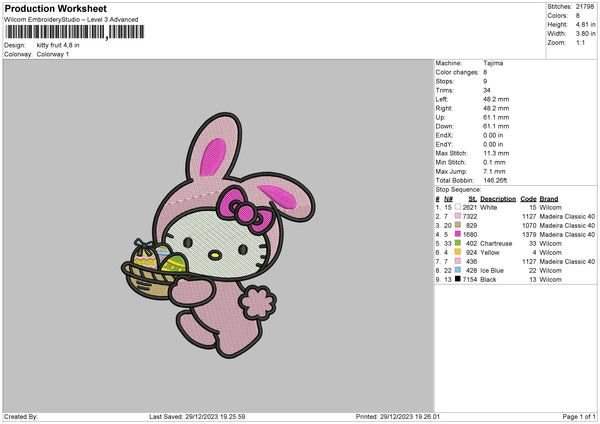Image resolution: width=600 pixels, height=424 pixels.
Task: Click the 'Black' description text in row 9
Action: (x=488, y=280)
